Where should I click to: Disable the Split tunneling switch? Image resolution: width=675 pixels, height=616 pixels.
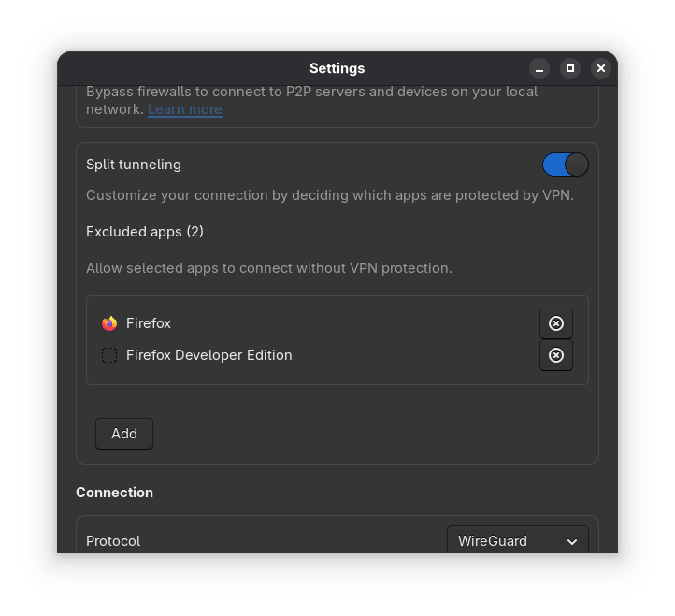(x=566, y=165)
